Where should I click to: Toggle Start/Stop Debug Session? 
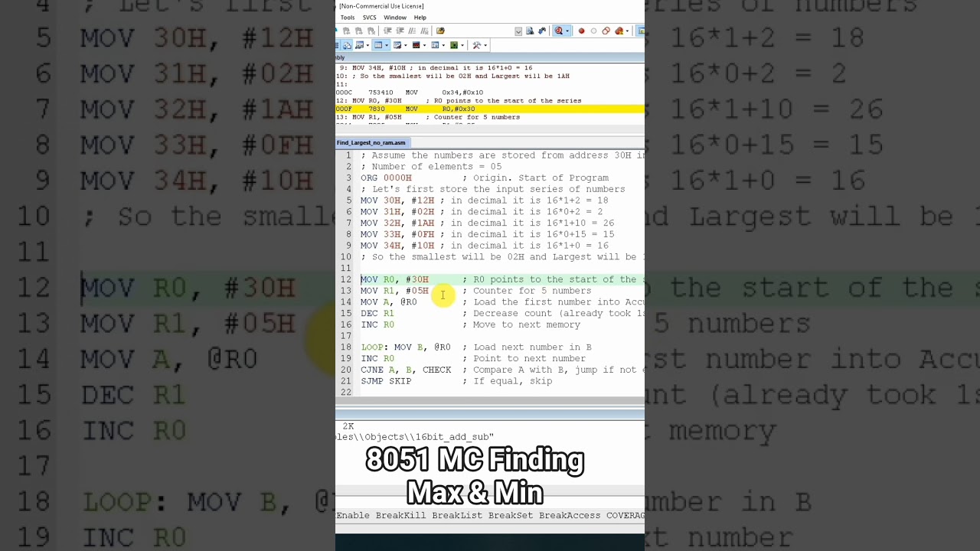pyautogui.click(x=558, y=31)
